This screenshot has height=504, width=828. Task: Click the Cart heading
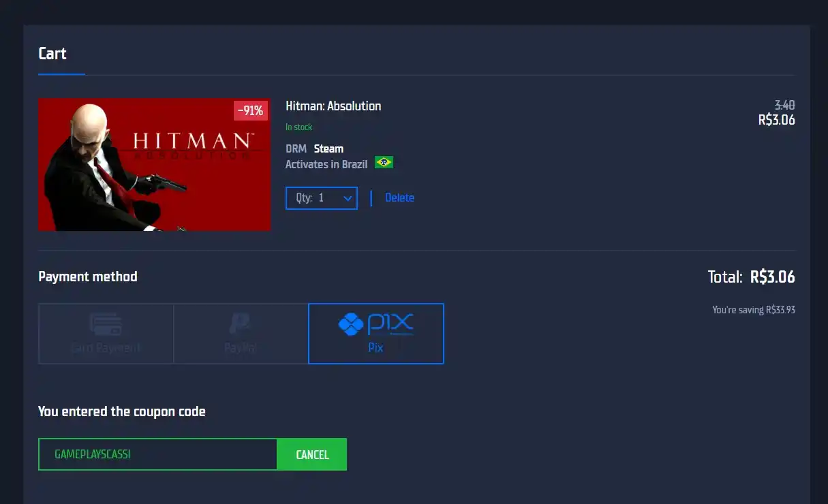pos(52,54)
